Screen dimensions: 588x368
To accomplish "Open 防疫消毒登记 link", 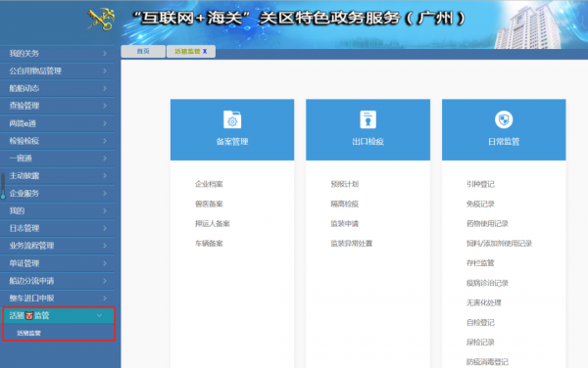I will tap(487, 361).
